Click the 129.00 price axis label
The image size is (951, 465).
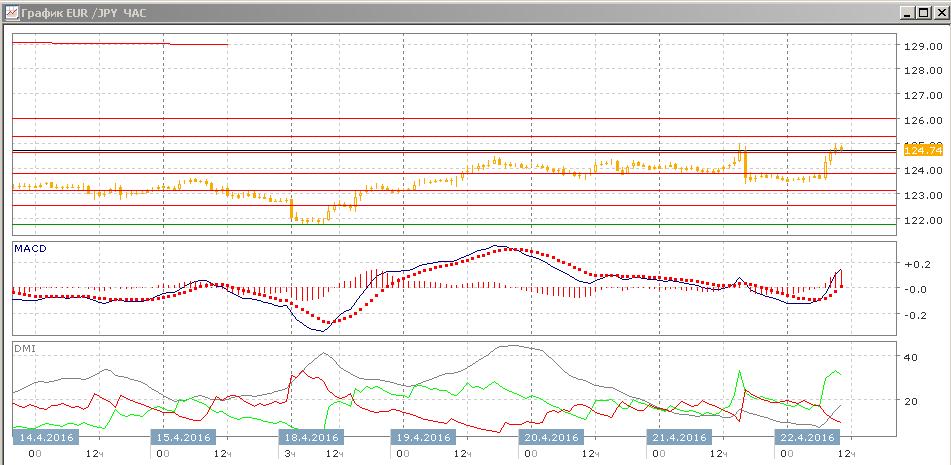[923, 46]
